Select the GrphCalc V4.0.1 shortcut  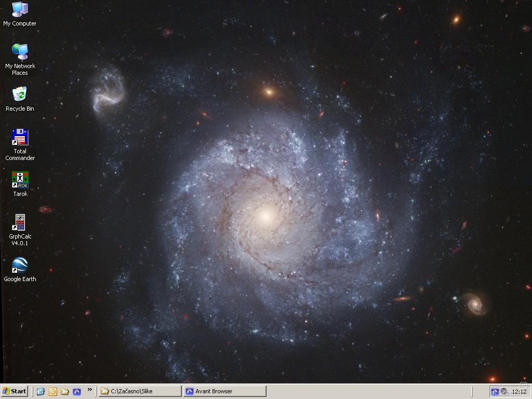point(20,230)
